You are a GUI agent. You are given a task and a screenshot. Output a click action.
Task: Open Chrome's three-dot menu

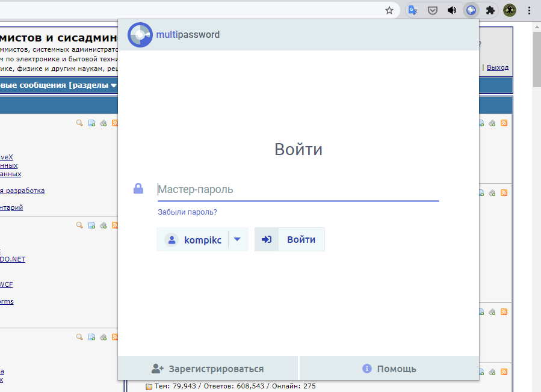coord(529,10)
